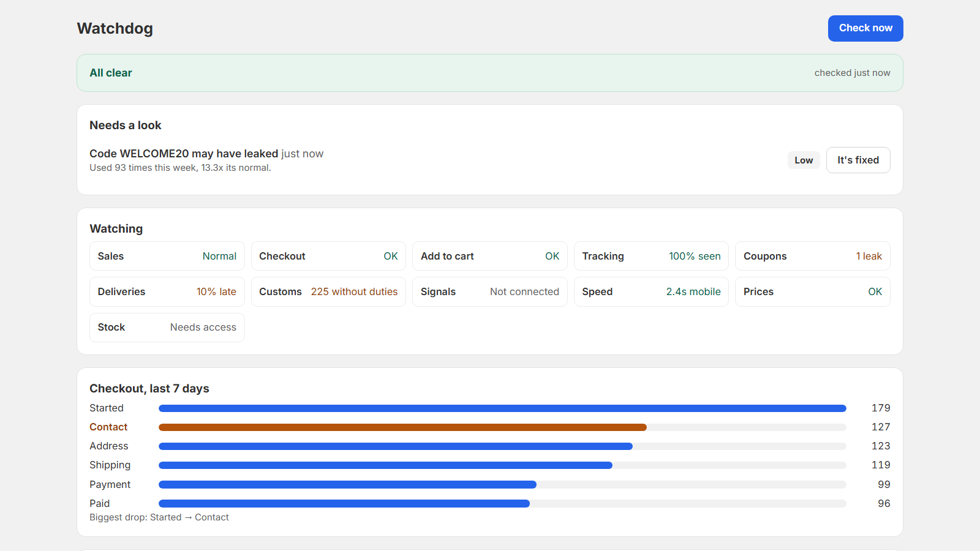
Task: Click the Watching section heading
Action: click(x=116, y=229)
